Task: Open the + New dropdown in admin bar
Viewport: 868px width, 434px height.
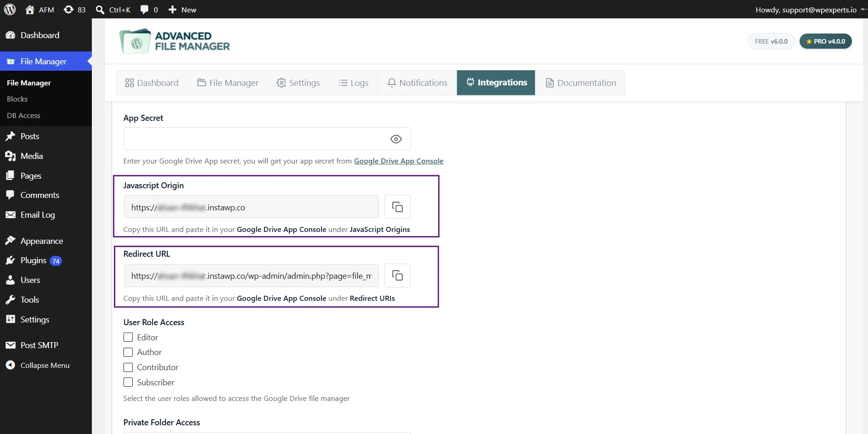Action: [x=182, y=10]
